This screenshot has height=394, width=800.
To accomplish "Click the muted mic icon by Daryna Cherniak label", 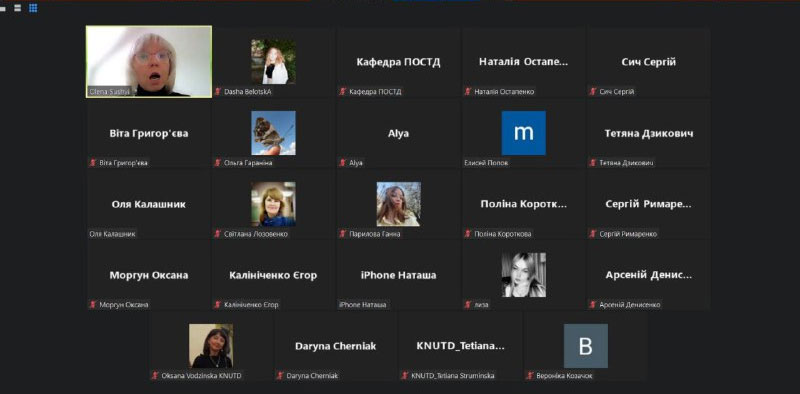I will tap(280, 376).
